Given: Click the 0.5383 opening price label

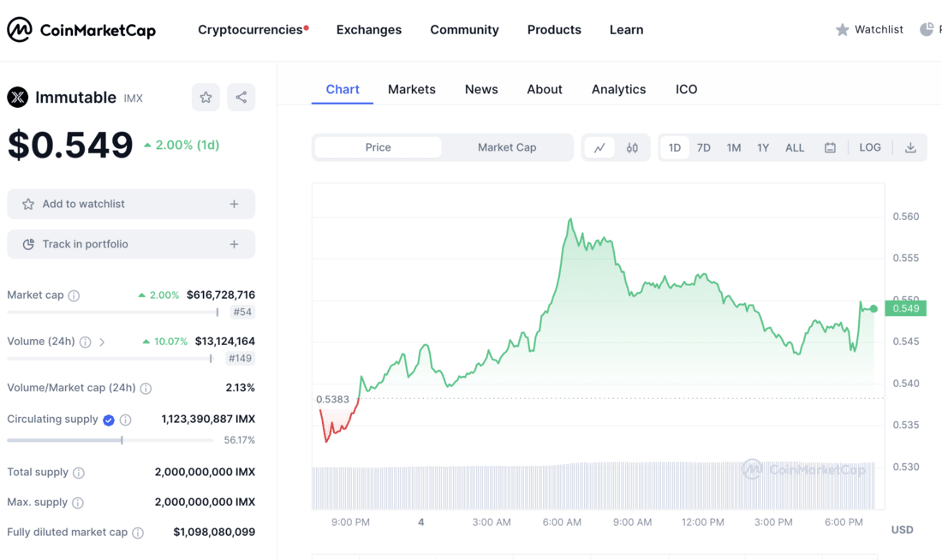Looking at the screenshot, I should 332,399.
